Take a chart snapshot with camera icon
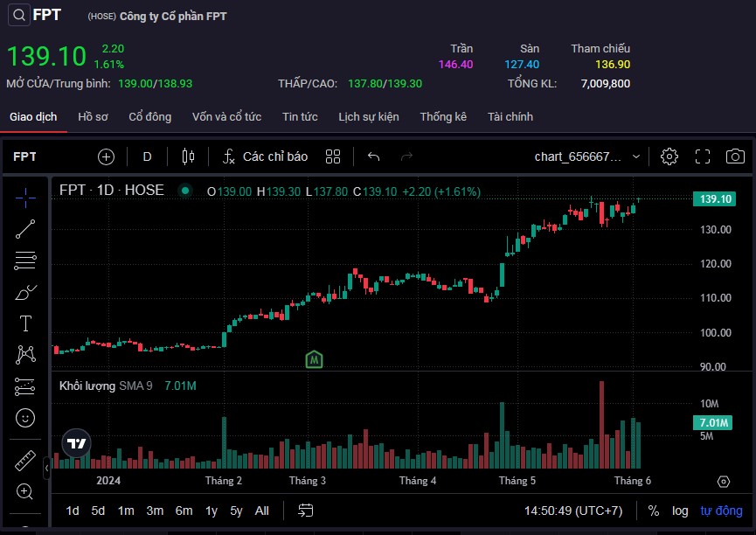756x535 pixels. tap(735, 156)
